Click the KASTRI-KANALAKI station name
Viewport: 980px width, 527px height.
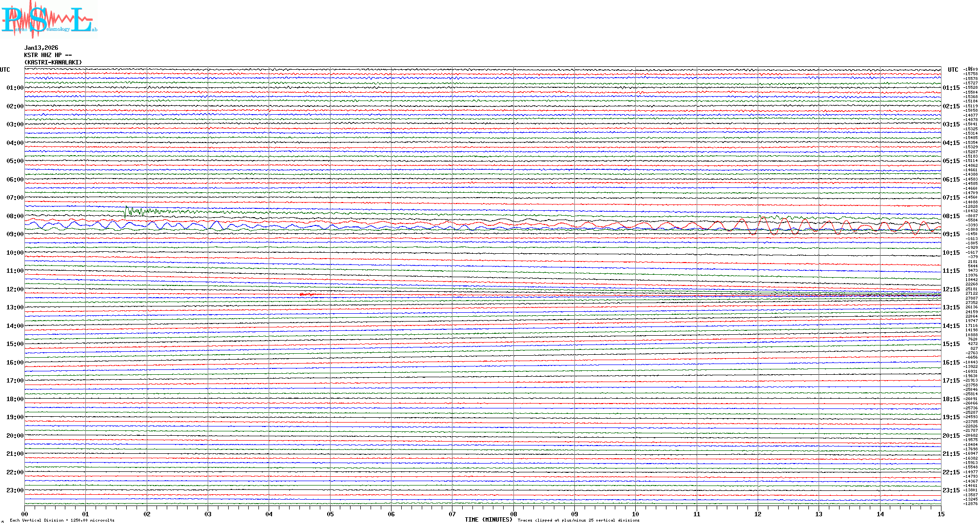53,62
